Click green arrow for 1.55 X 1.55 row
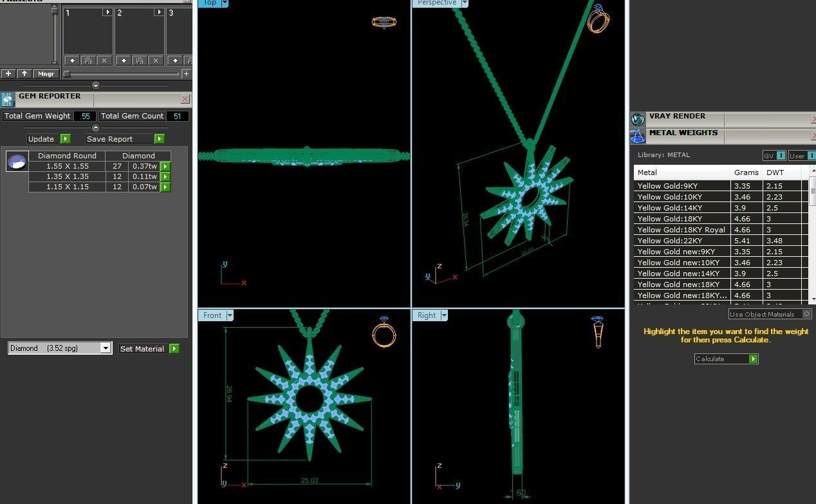 [165, 166]
